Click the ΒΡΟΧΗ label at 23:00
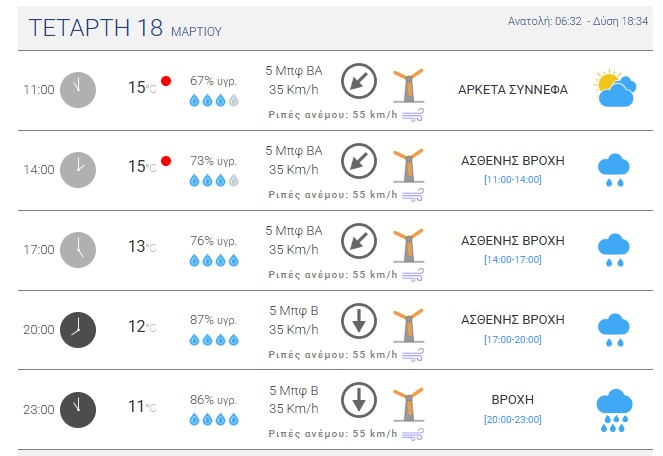 (x=512, y=399)
